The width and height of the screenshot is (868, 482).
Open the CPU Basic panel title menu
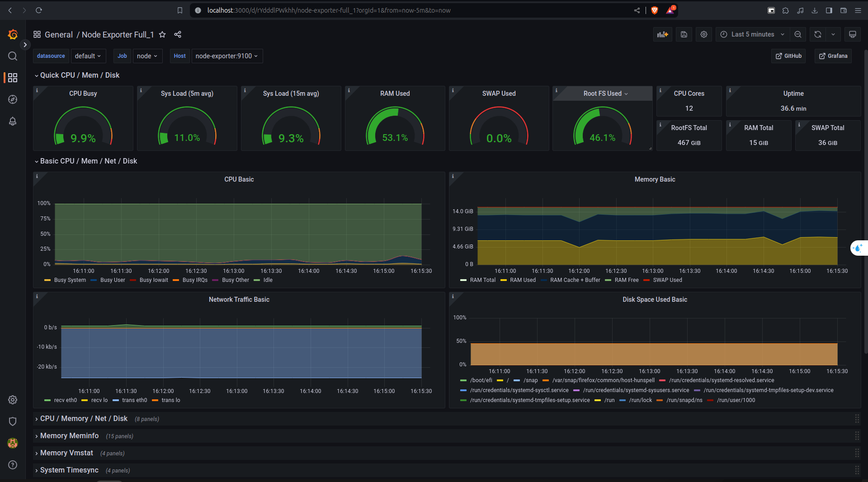pyautogui.click(x=239, y=179)
